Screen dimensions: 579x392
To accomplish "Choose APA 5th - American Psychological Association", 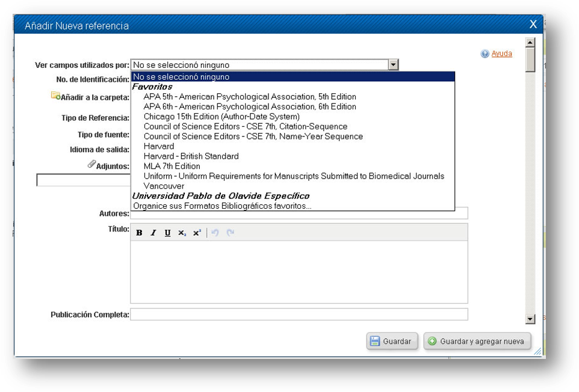I will coord(250,97).
